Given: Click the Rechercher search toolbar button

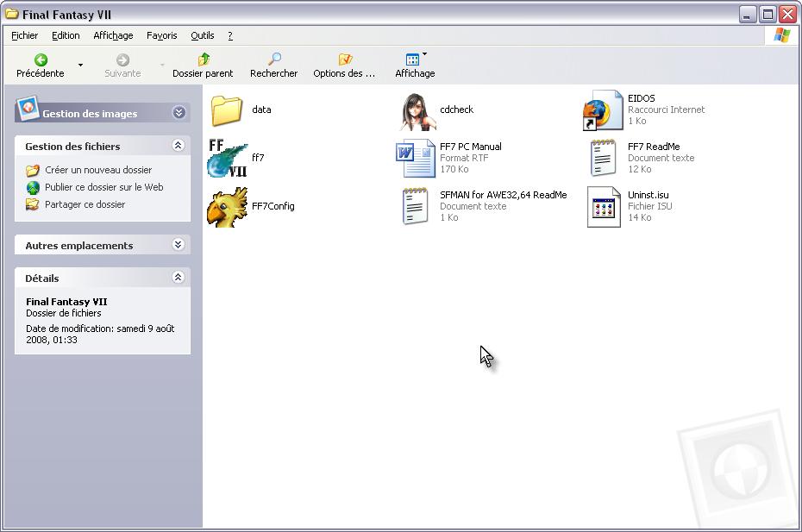Looking at the screenshot, I should (273, 66).
